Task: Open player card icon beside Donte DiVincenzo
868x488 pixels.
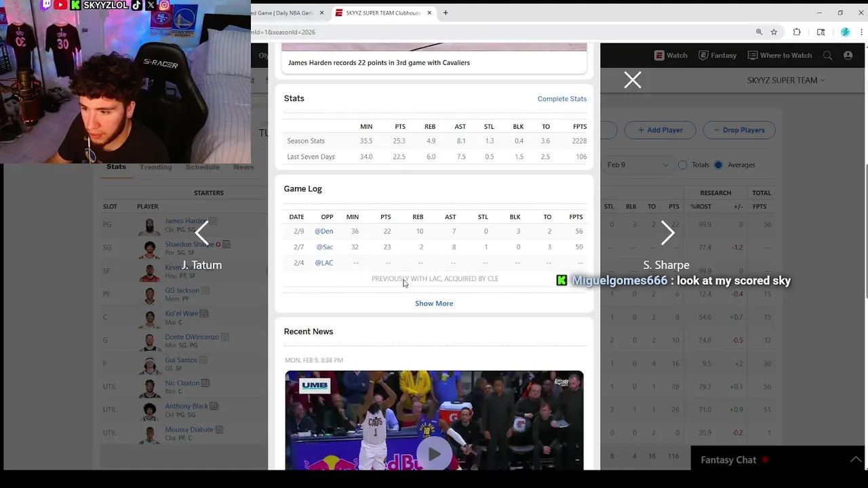Action: 225,336
